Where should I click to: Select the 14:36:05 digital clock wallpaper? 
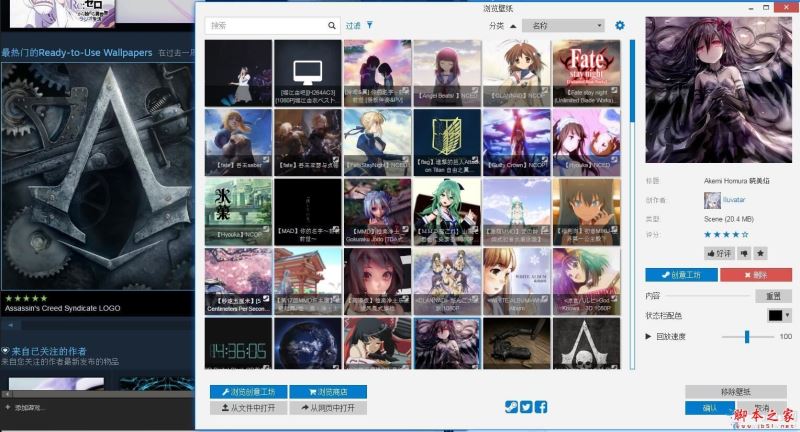tap(238, 343)
